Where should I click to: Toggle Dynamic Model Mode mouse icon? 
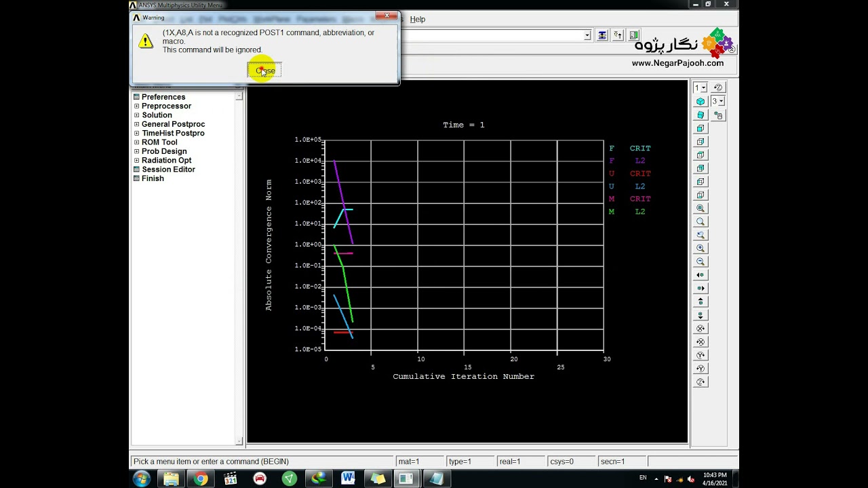[x=718, y=115]
